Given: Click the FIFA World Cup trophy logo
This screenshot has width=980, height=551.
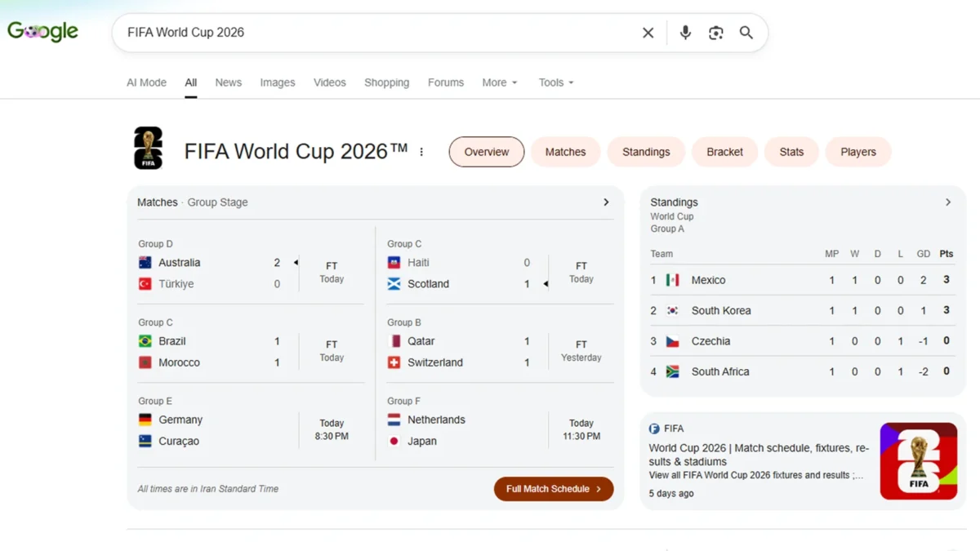Looking at the screenshot, I should click(x=148, y=148).
